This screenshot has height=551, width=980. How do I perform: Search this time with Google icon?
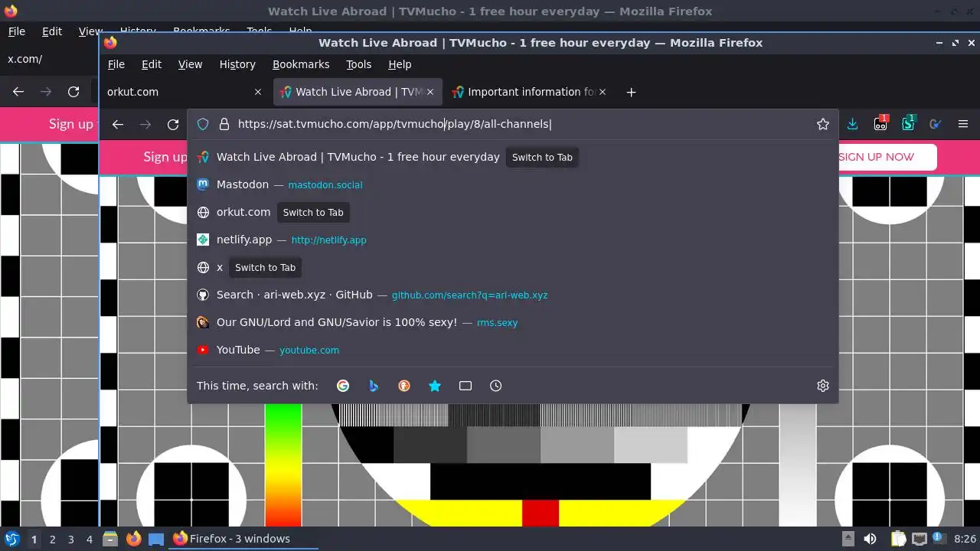coord(343,386)
